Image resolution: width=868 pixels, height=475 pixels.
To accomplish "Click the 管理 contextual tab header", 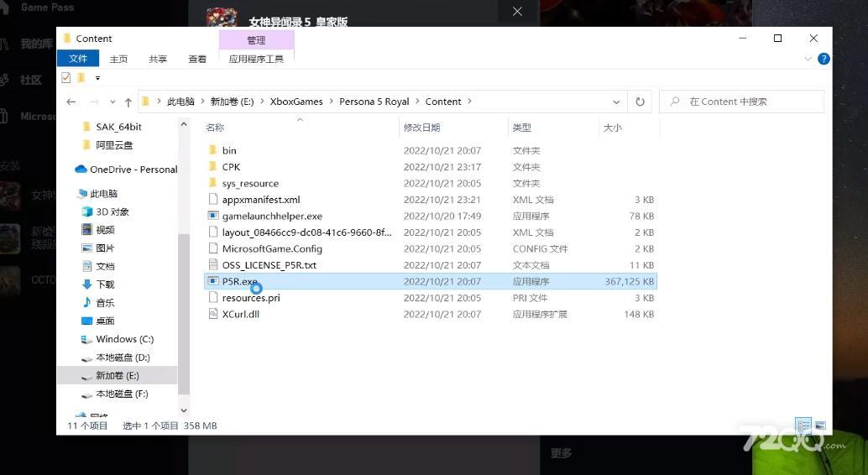I will (x=256, y=39).
